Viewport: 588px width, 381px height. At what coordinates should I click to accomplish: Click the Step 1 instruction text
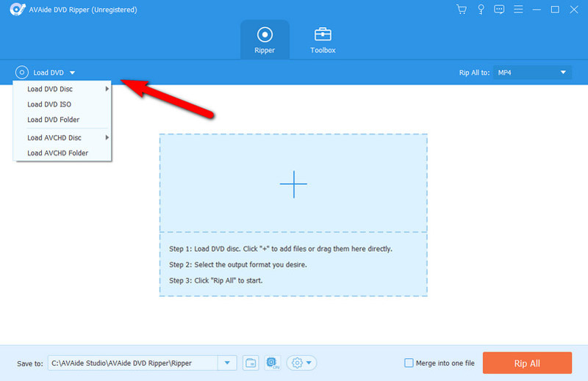coord(281,249)
